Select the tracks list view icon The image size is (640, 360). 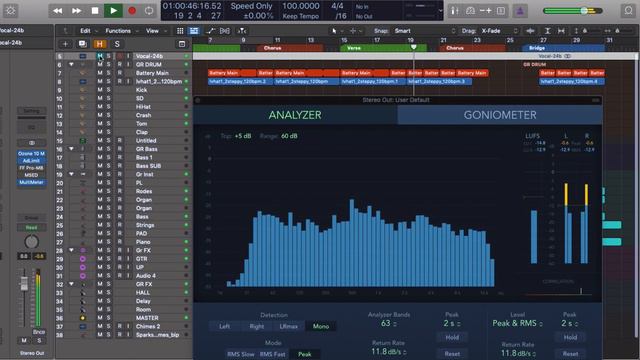(x=194, y=31)
